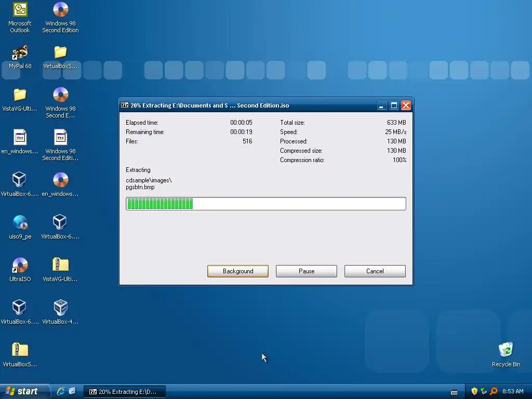Click the Elapsed time value 00:00:05
532x399 pixels.
pos(241,123)
